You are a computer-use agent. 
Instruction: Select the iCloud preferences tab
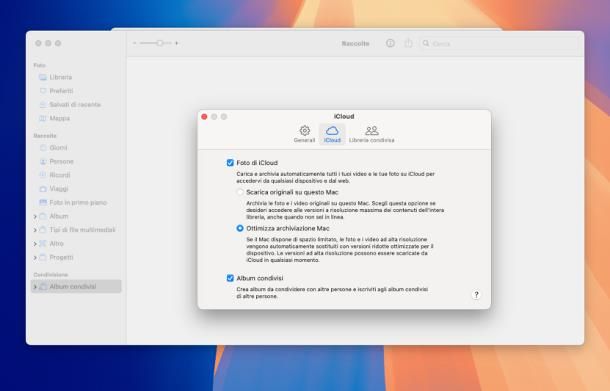click(332, 134)
